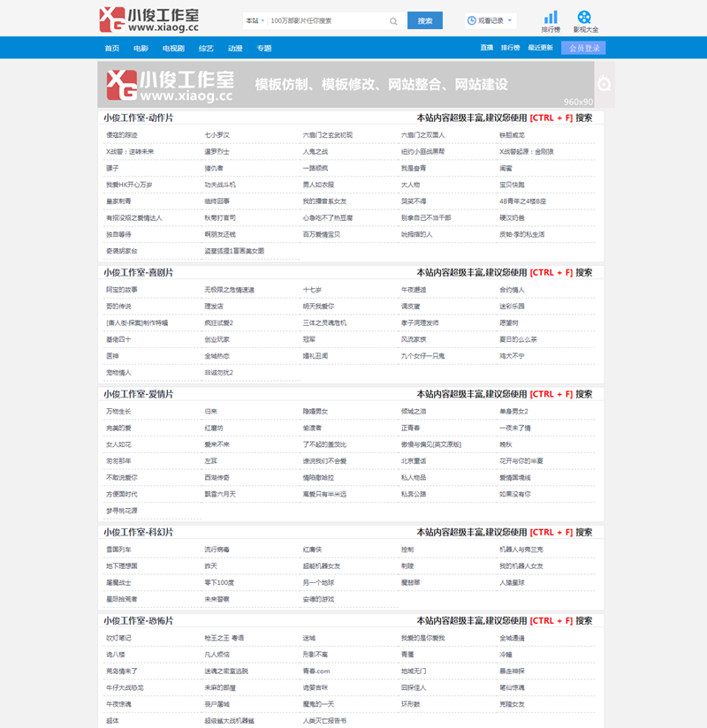The height and width of the screenshot is (728, 707).
Task: Open the movie 功夫战斗机
Action: (220, 185)
